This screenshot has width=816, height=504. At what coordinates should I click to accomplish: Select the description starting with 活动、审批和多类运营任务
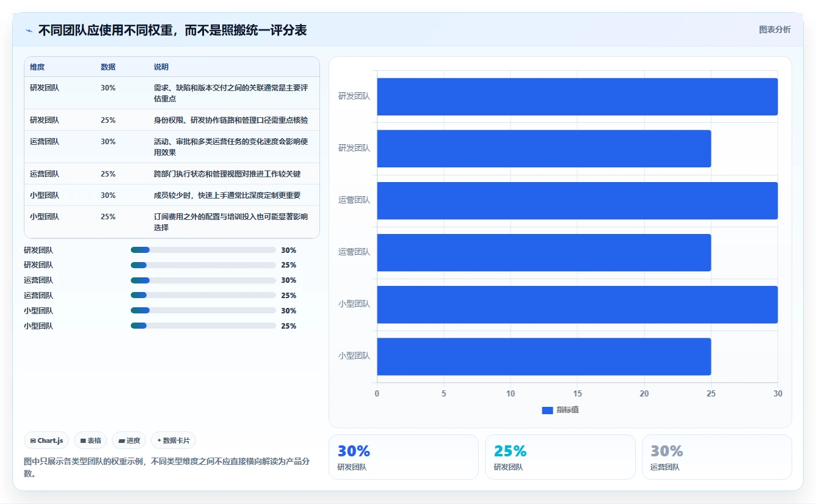pyautogui.click(x=231, y=147)
